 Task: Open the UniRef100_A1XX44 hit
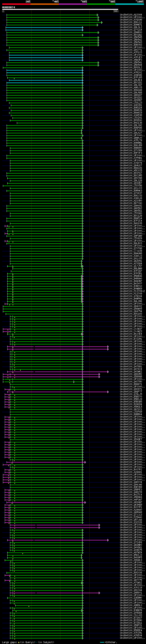coord(131,15)
